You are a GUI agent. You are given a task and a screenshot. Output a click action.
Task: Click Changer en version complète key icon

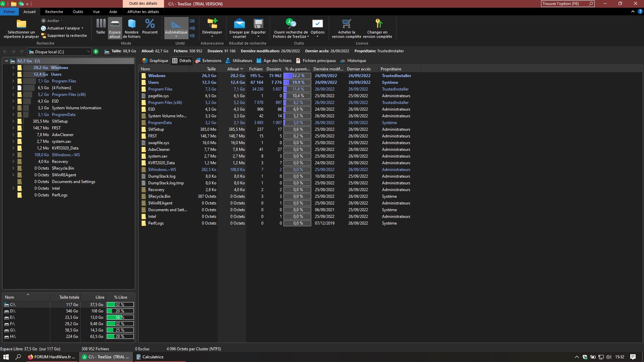378,23
